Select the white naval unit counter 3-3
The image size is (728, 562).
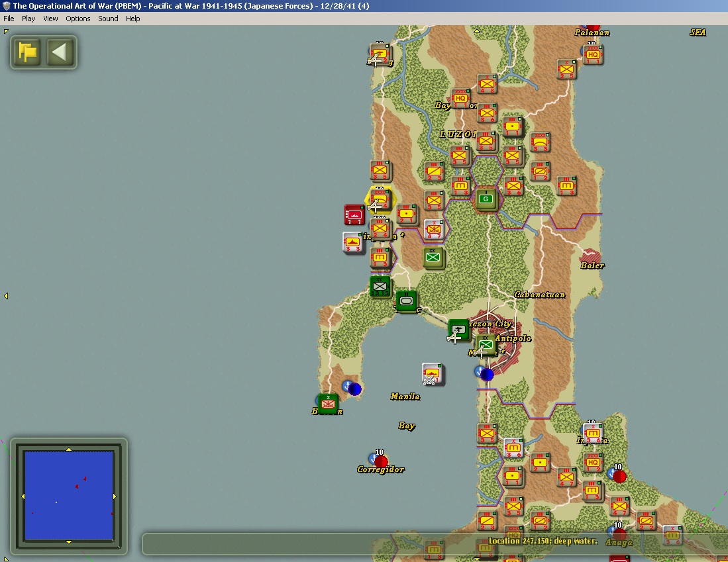pyautogui.click(x=353, y=242)
